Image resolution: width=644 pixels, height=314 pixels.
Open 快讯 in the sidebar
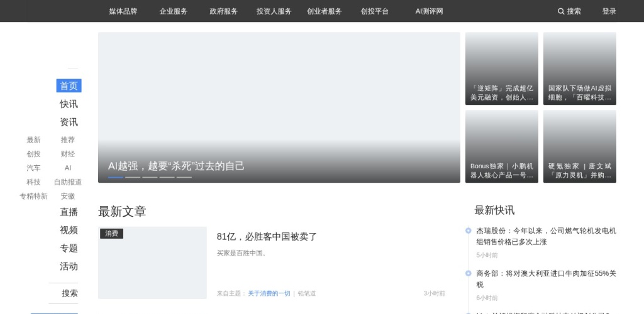69,104
